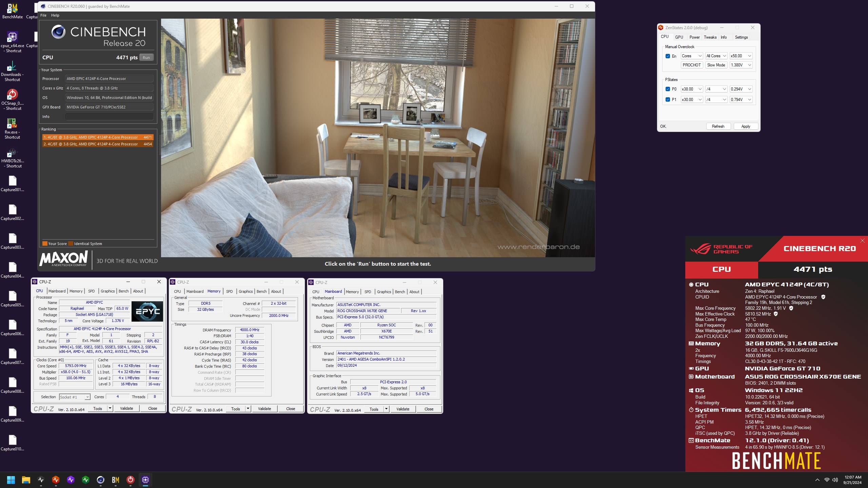Open the taskbar clock showing 12:07 AM
Screen dimensions: 868x488
(x=853, y=480)
